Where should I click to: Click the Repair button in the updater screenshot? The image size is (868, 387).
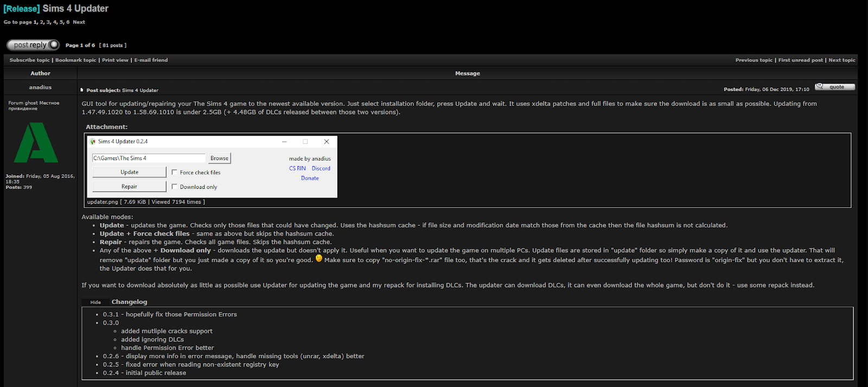129,186
